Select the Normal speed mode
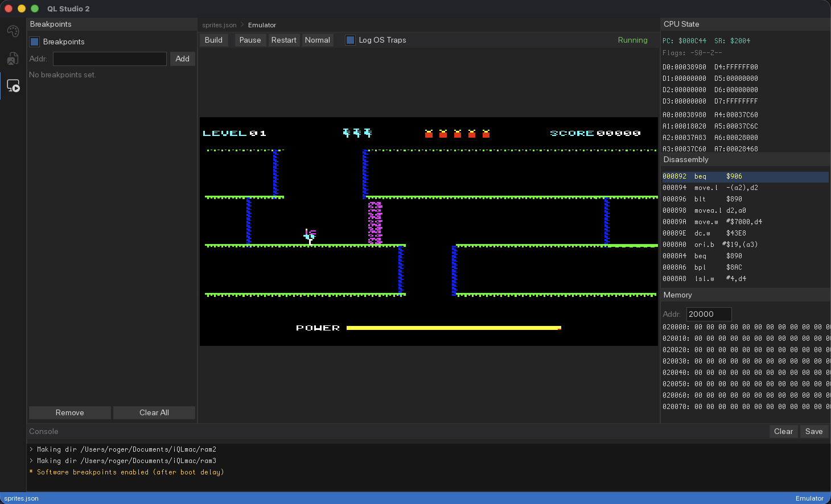Viewport: 831px width, 504px height. (x=318, y=40)
